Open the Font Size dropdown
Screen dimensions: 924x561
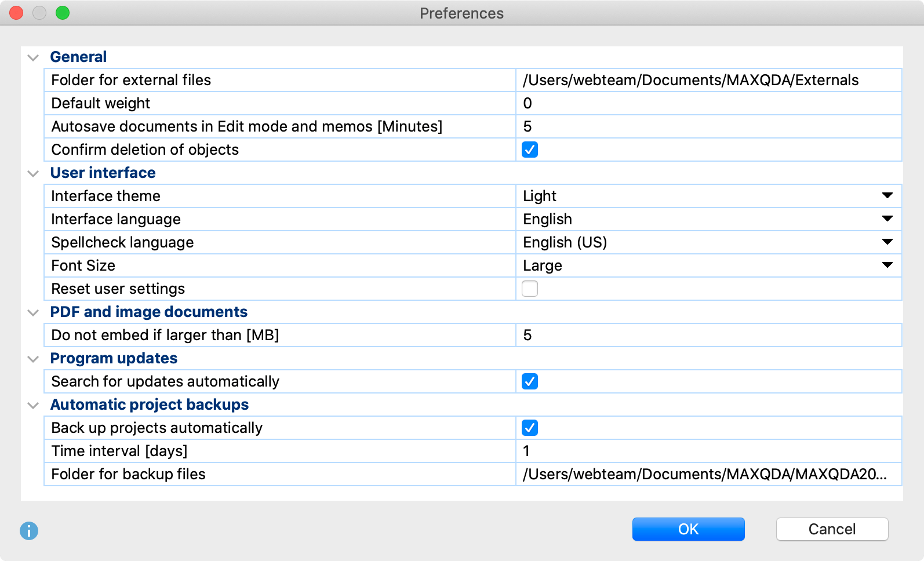click(708, 265)
